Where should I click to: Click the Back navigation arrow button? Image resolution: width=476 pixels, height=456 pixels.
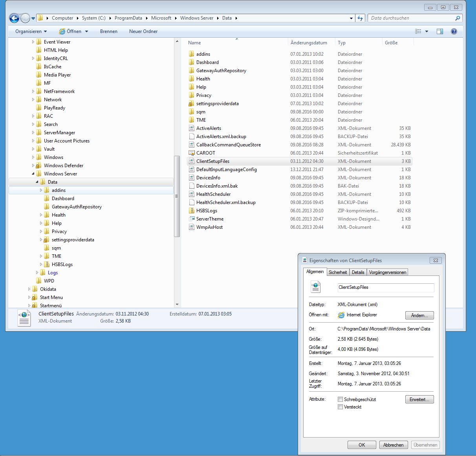(14, 18)
